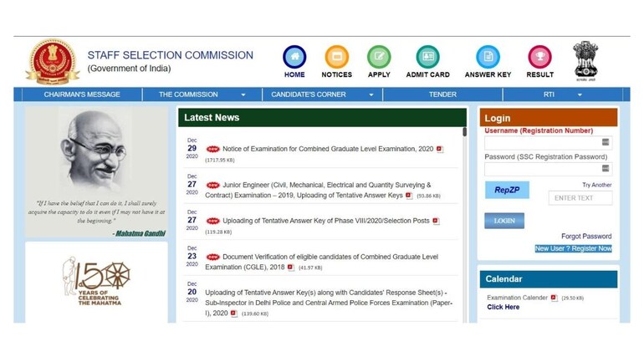Click the Home icon in header
Screen dimensions: 644x362
pyautogui.click(x=294, y=57)
